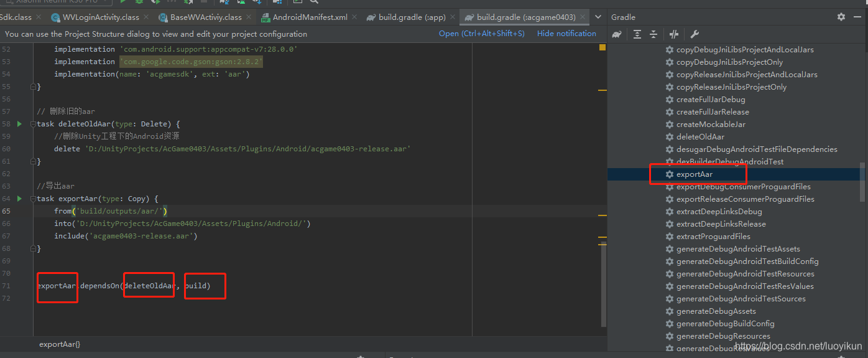Click line number 71 in gutter
868x358 pixels.
[x=6, y=286]
